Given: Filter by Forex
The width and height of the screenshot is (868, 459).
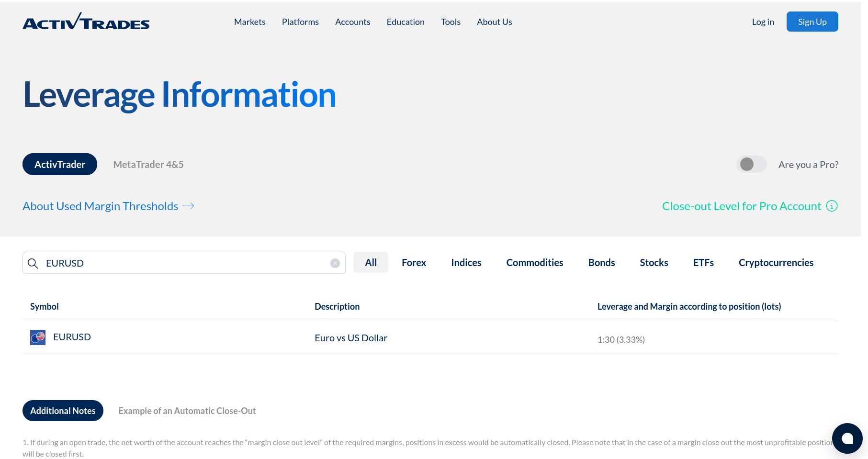Looking at the screenshot, I should point(414,263).
